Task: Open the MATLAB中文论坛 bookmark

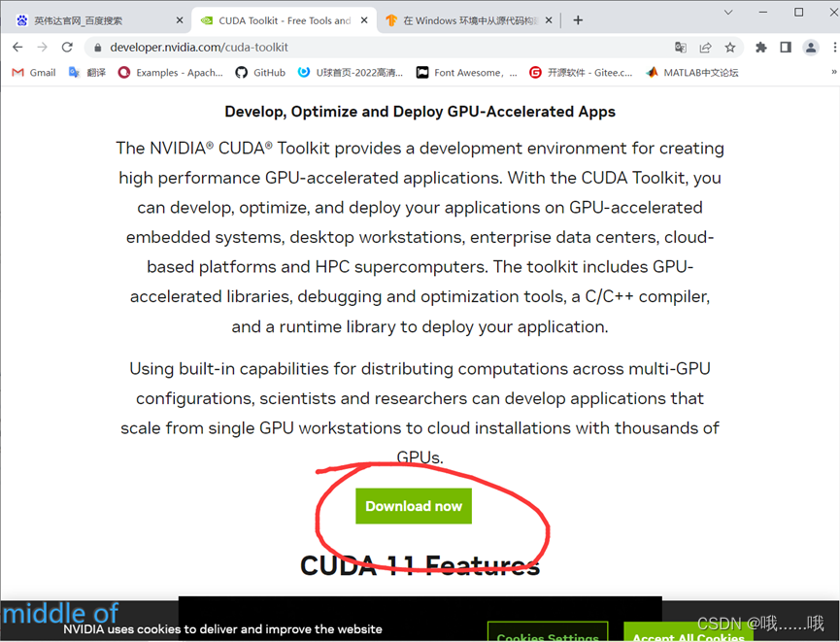Action: click(x=692, y=72)
